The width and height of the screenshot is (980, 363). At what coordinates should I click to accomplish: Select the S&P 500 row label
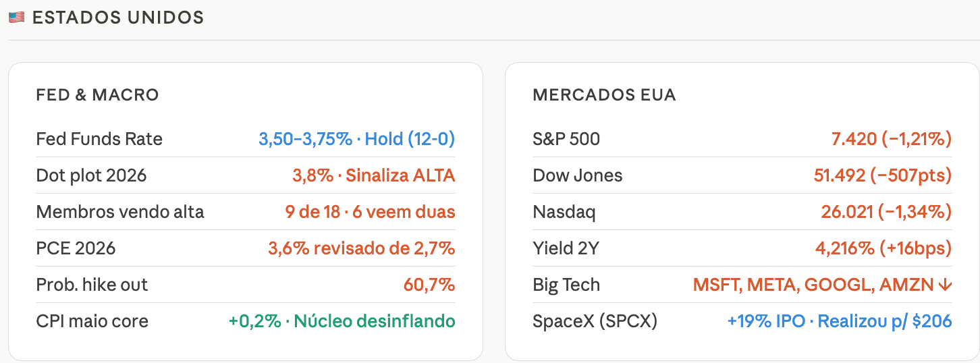pos(566,139)
